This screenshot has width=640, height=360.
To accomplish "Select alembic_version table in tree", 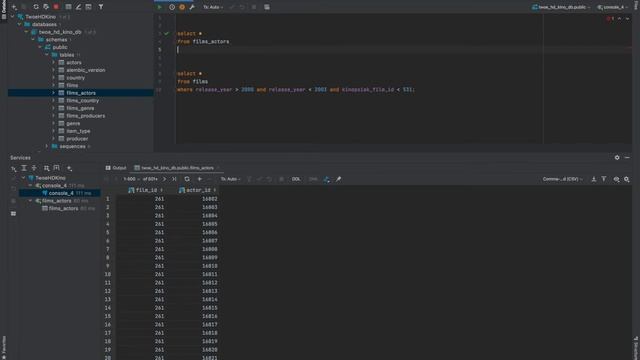I will [85, 70].
